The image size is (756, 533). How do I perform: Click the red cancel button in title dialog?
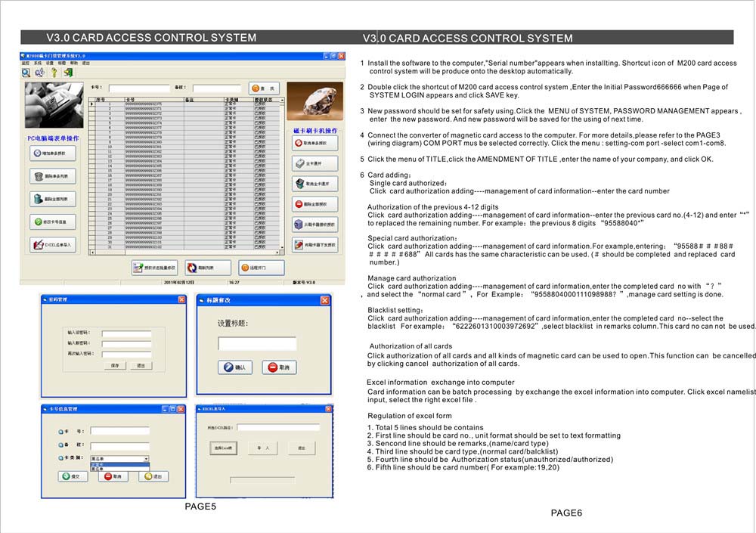click(x=279, y=367)
